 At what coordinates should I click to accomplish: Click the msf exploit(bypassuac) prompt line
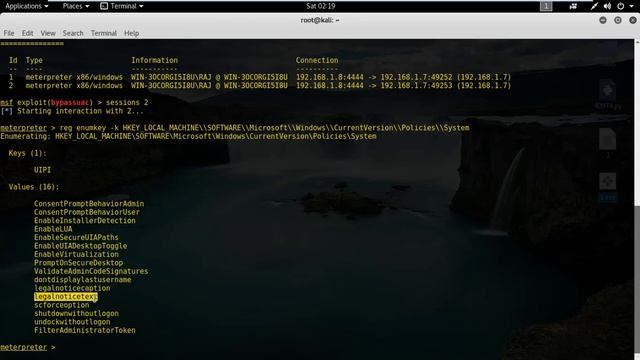(74, 102)
